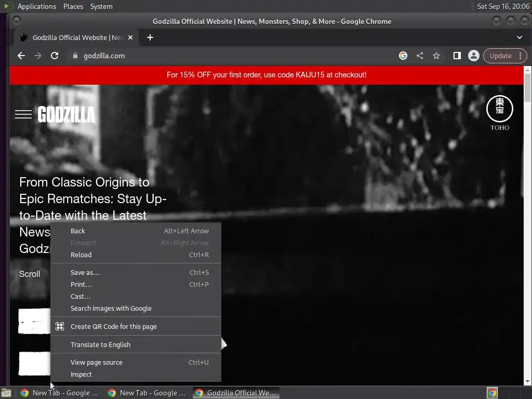The height and width of the screenshot is (399, 532).
Task: Select View page source
Action: [136, 362]
